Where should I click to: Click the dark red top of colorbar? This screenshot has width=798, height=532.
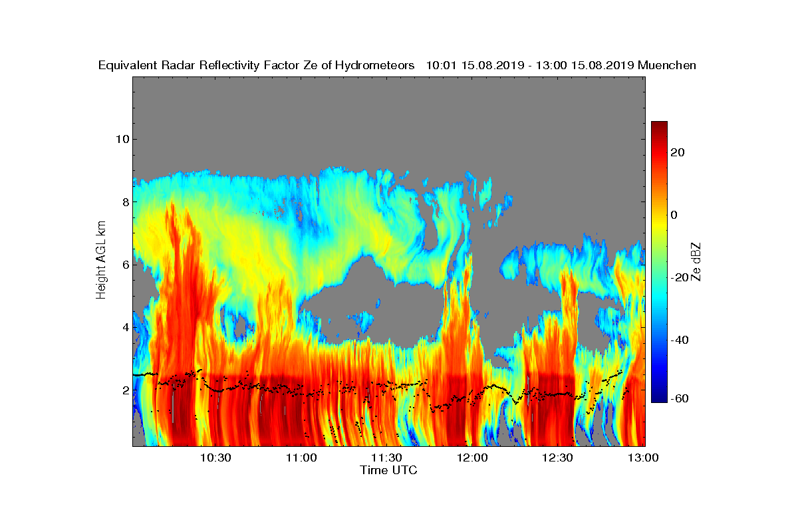tap(659, 125)
